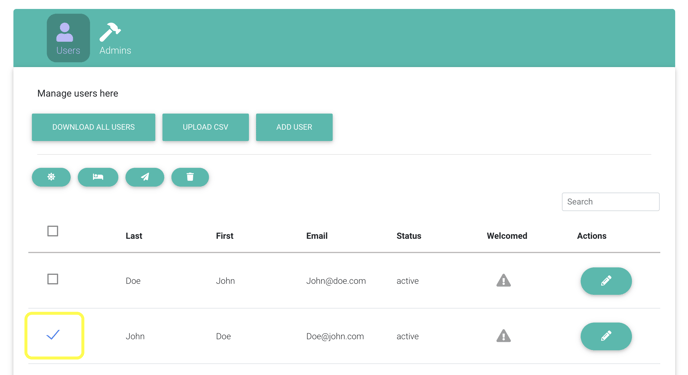This screenshot has width=688, height=375.
Task: Click active status in Doe@john.com row
Action: [x=408, y=336]
